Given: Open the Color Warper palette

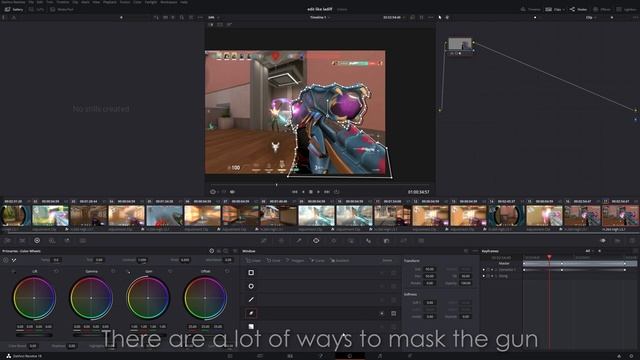Looking at the screenshot, I should pos(281,241).
